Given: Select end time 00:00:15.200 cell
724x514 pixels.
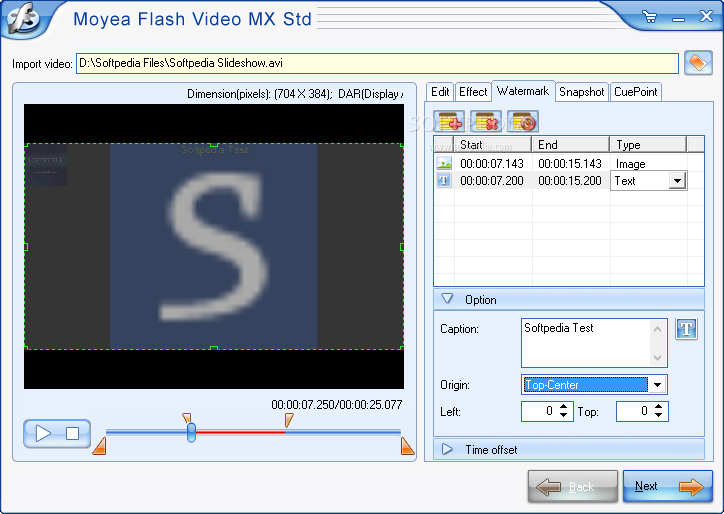Looking at the screenshot, I should pyautogui.click(x=570, y=181).
